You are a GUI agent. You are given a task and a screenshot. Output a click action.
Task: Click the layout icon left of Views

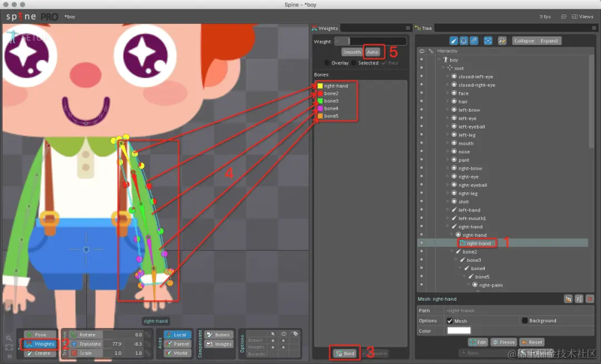point(563,17)
